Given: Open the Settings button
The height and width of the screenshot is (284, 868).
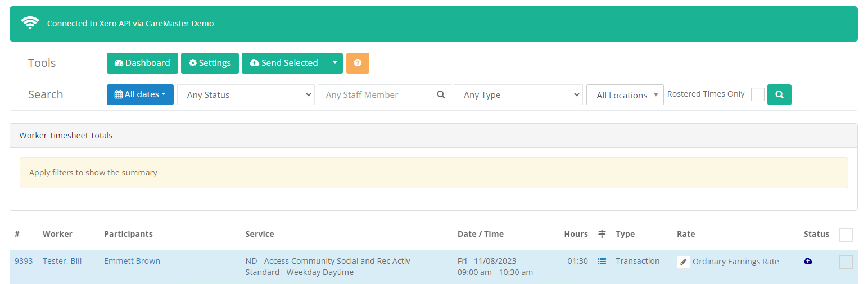Looking at the screenshot, I should [x=210, y=63].
